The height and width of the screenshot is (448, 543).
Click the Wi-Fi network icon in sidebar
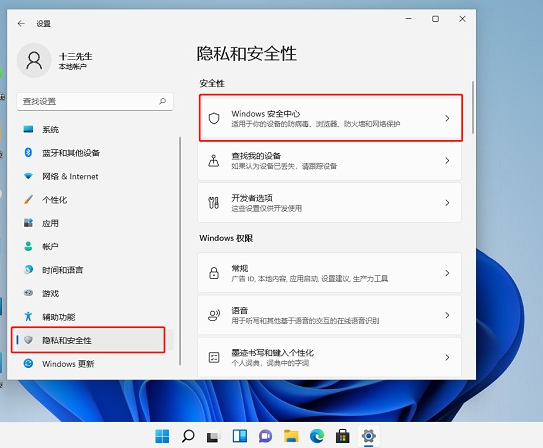click(28, 176)
